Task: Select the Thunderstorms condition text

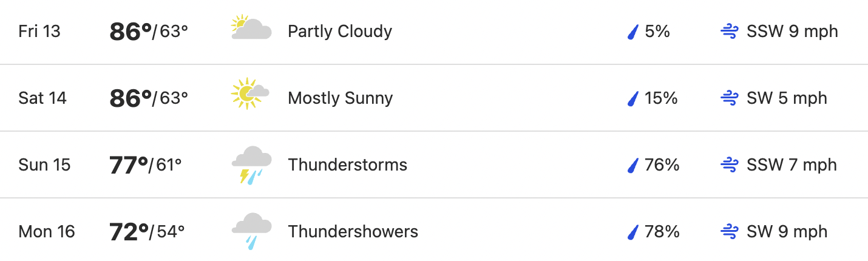Action: (348, 165)
